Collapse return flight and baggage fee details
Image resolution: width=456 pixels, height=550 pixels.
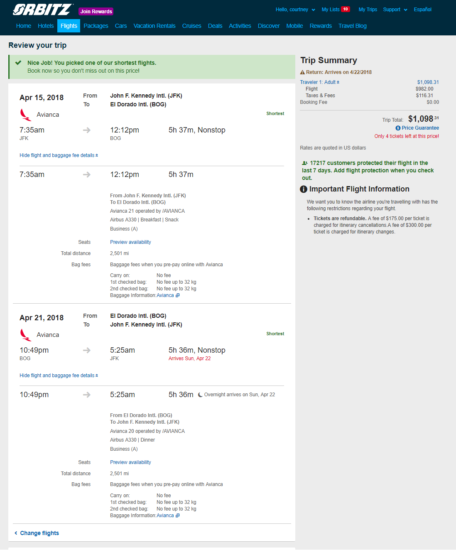point(59,375)
